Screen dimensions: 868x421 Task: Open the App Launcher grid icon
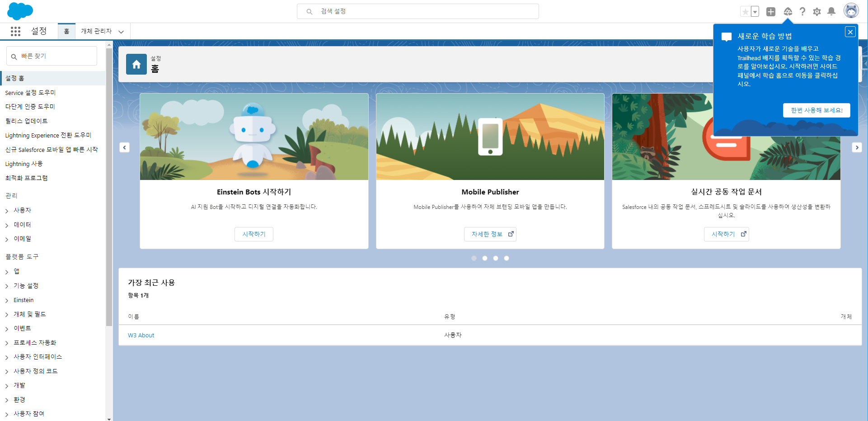tap(15, 31)
